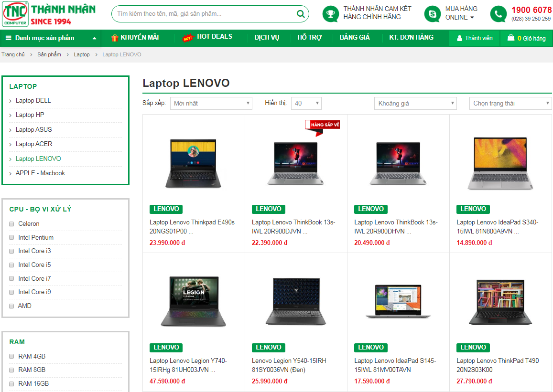Select Laptop LENOVO in sidebar
This screenshot has width=553, height=392.
tap(38, 159)
